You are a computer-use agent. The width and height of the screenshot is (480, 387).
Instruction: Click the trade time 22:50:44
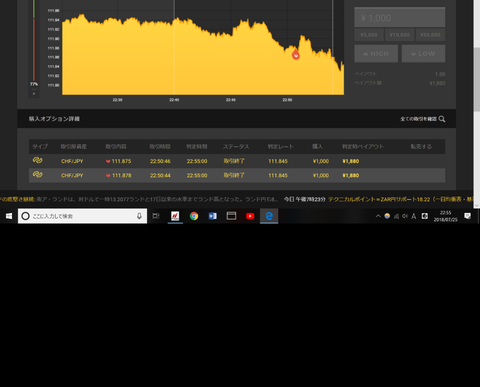pos(160,175)
